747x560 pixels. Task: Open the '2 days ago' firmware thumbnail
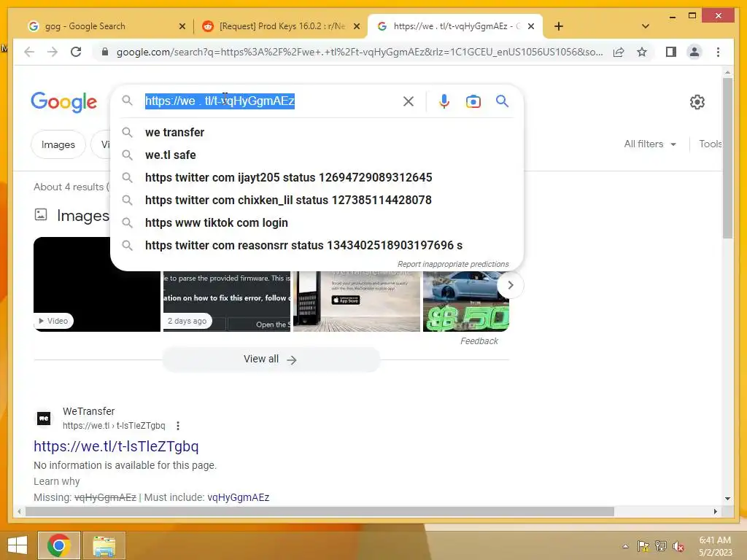(227, 301)
